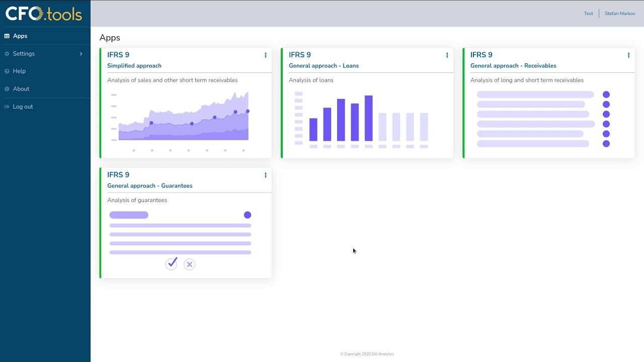Click the Apps grid icon in sidebar
Screen dimensions: 644x362
7,36
